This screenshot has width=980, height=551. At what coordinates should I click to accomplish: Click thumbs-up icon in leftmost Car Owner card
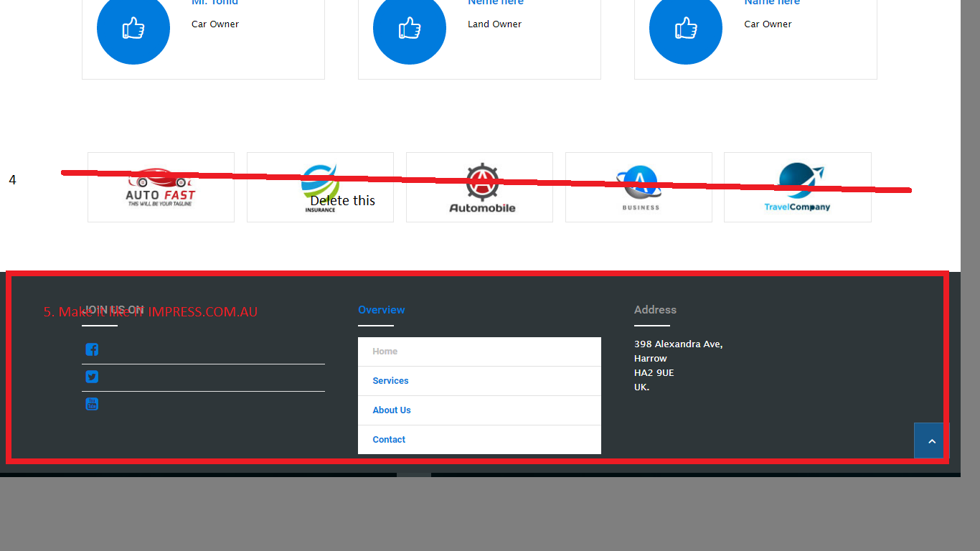(133, 29)
